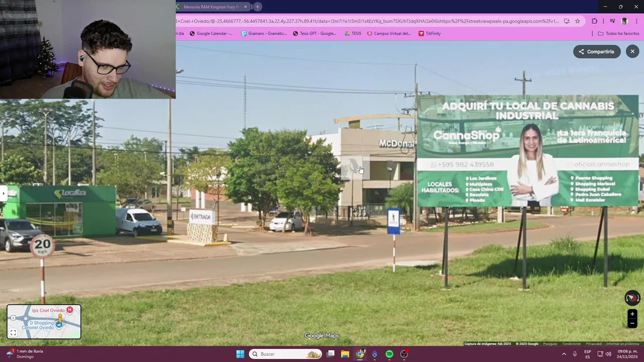Open a new browser tab
The width and height of the screenshot is (644, 362).
point(257,7)
